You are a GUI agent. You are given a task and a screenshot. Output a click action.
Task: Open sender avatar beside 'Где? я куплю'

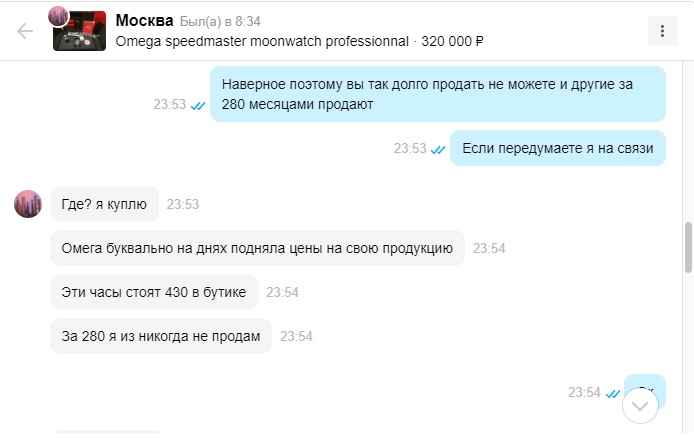28,204
